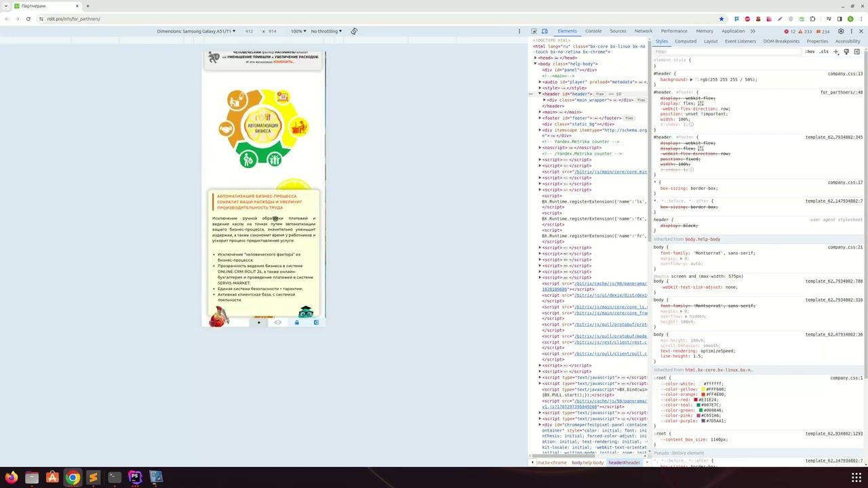Image resolution: width=868 pixels, height=488 pixels.
Task: Open the site information icon in address bar
Action: (x=40, y=19)
